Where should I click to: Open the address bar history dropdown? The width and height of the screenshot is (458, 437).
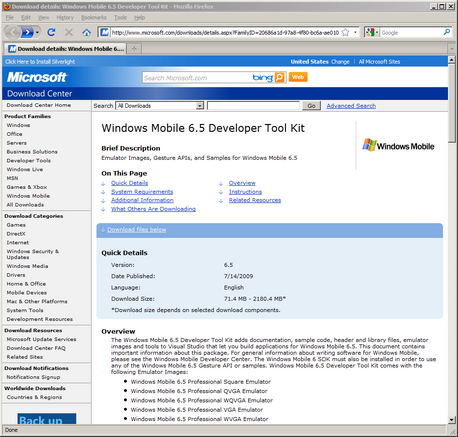pyautogui.click(x=355, y=32)
